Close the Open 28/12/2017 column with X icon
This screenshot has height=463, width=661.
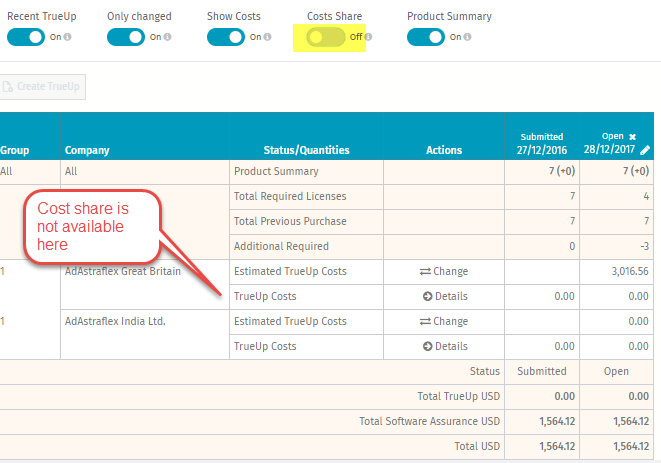pyautogui.click(x=632, y=137)
